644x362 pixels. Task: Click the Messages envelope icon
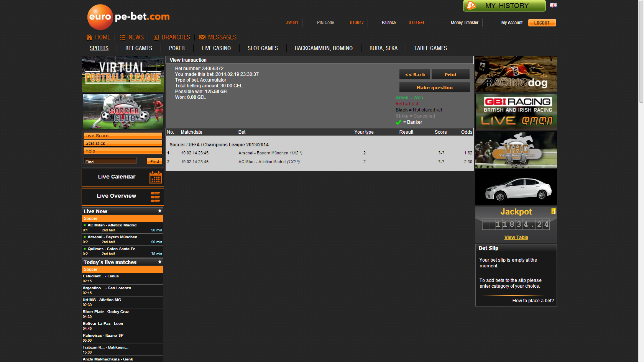(202, 38)
